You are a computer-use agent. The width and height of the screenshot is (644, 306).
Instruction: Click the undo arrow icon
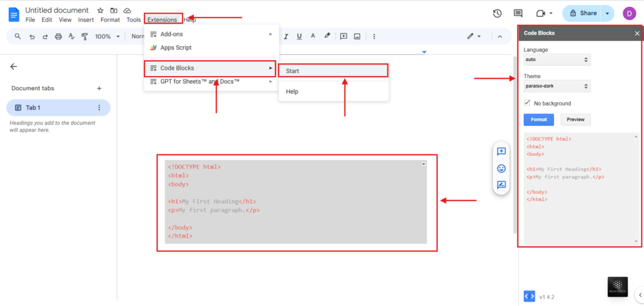[x=31, y=36]
